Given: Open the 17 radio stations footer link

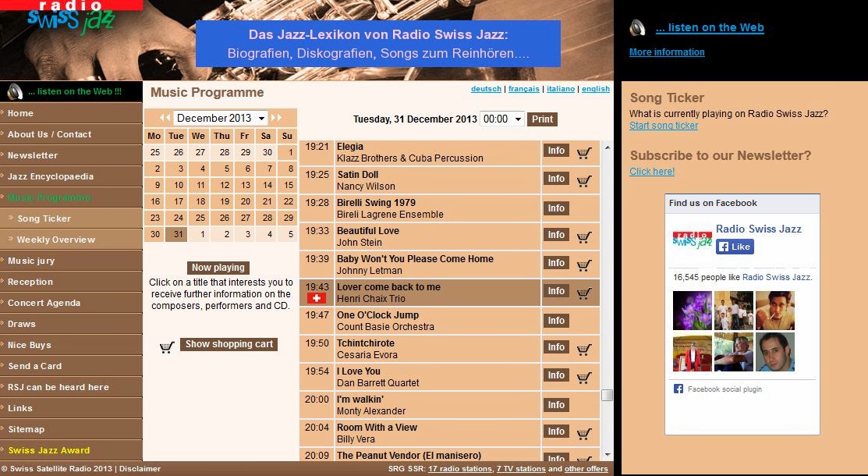Looking at the screenshot, I should (x=459, y=469).
